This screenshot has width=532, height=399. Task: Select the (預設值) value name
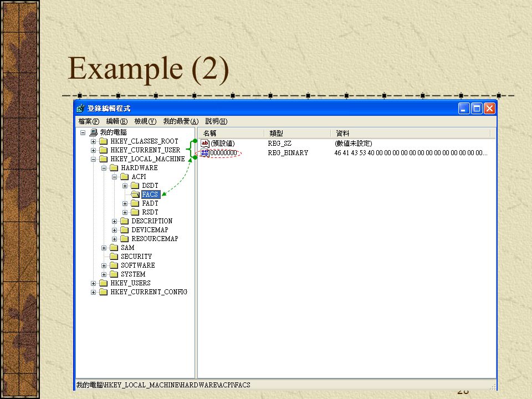point(223,144)
